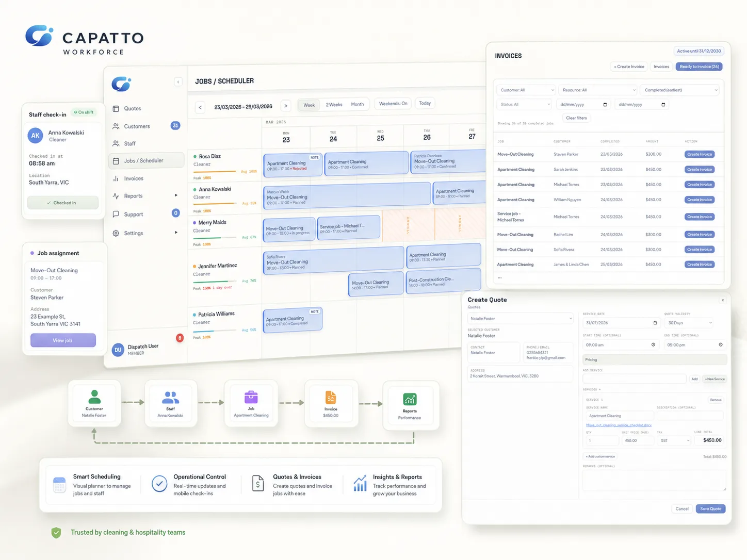Switch scheduler to Week view
The image size is (747, 560).
click(x=309, y=105)
